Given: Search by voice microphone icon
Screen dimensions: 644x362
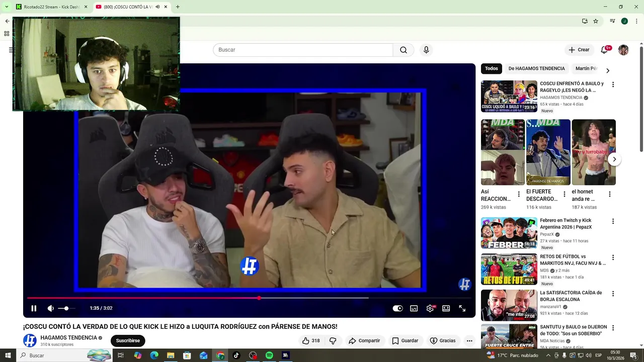Looking at the screenshot, I should [426, 50].
